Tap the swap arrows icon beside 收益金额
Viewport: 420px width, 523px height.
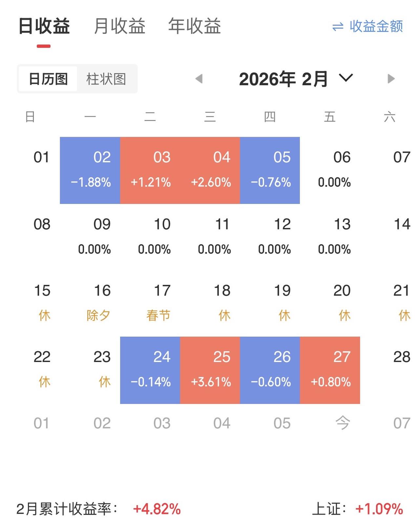[x=338, y=27]
